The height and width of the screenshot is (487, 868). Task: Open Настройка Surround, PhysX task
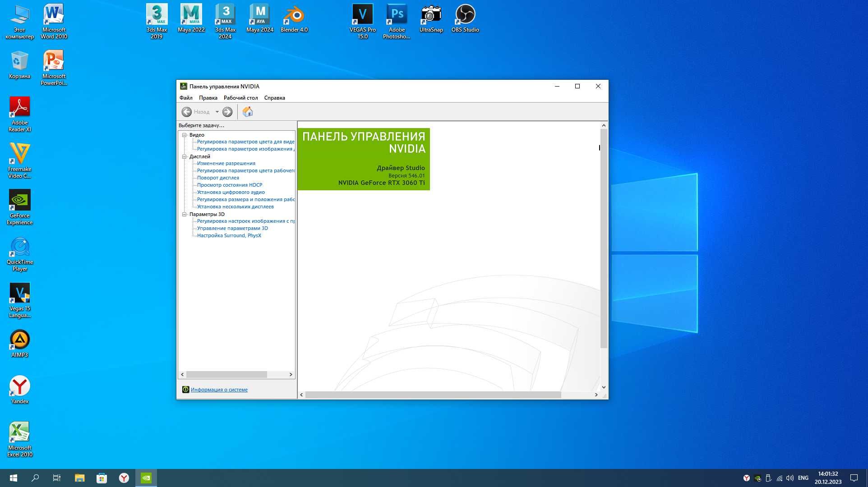coord(229,235)
